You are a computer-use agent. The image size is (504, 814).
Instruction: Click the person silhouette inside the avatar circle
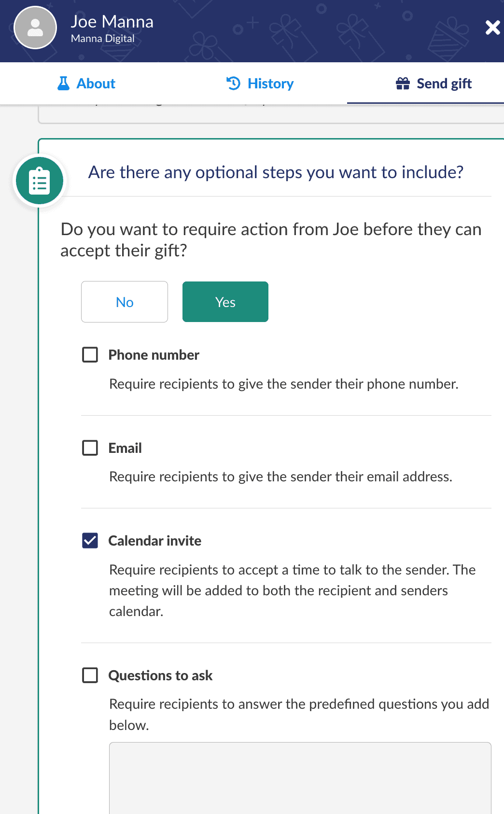[34, 28]
